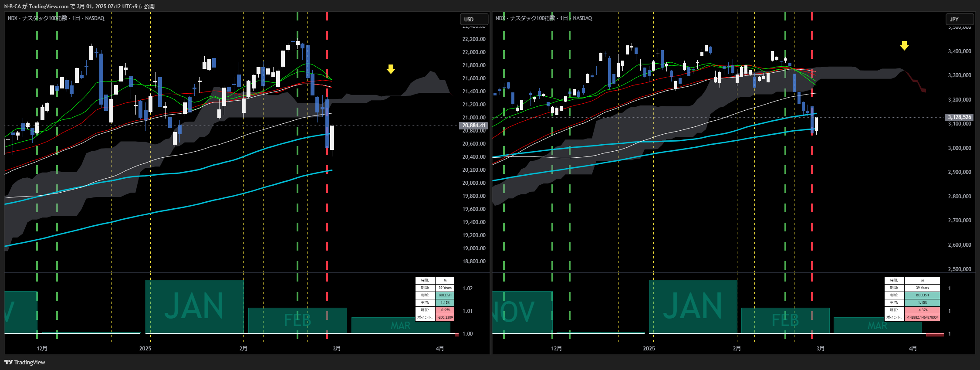The width and height of the screenshot is (980, 370).
Task: Click the ポイント row label in JPY table
Action: [894, 317]
